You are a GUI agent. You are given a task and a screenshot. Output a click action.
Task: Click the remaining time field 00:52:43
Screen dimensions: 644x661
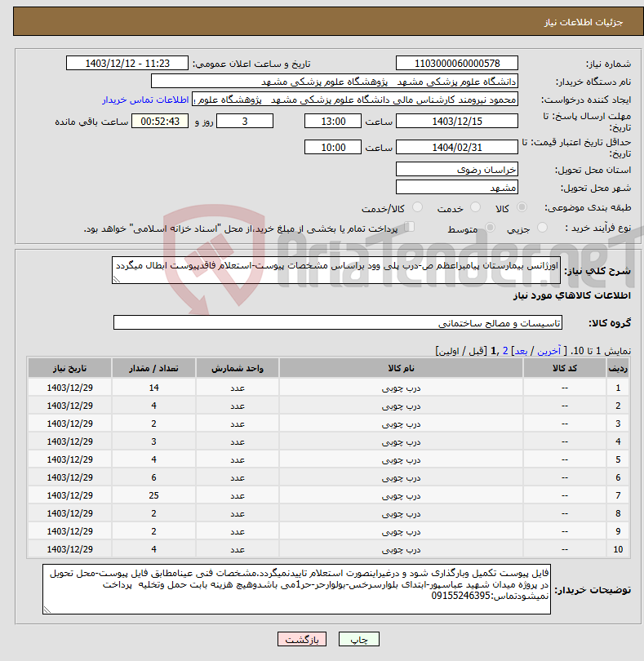[x=160, y=121]
